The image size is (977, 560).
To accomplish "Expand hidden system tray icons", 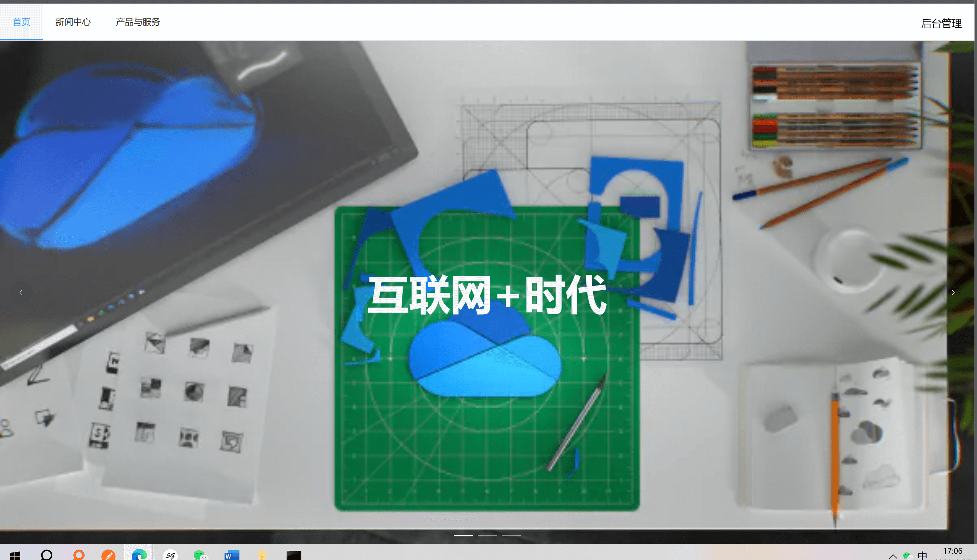I will pyautogui.click(x=893, y=556).
